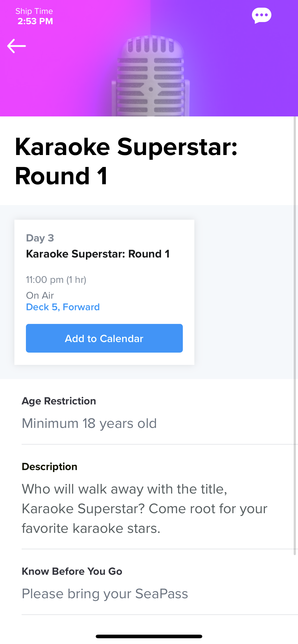
Task: Tap the 2:53 PM ship clock
Action: point(35,21)
